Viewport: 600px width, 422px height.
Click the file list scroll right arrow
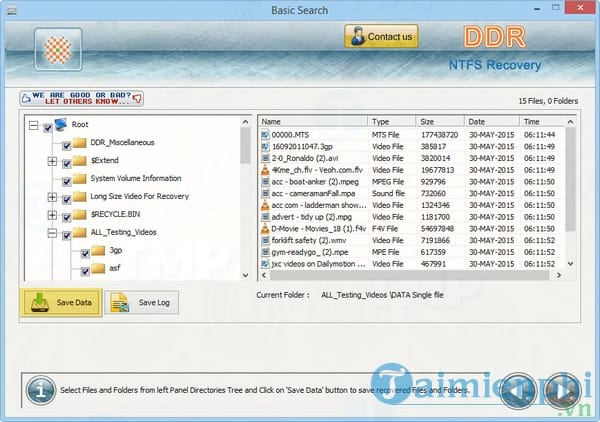(559, 275)
